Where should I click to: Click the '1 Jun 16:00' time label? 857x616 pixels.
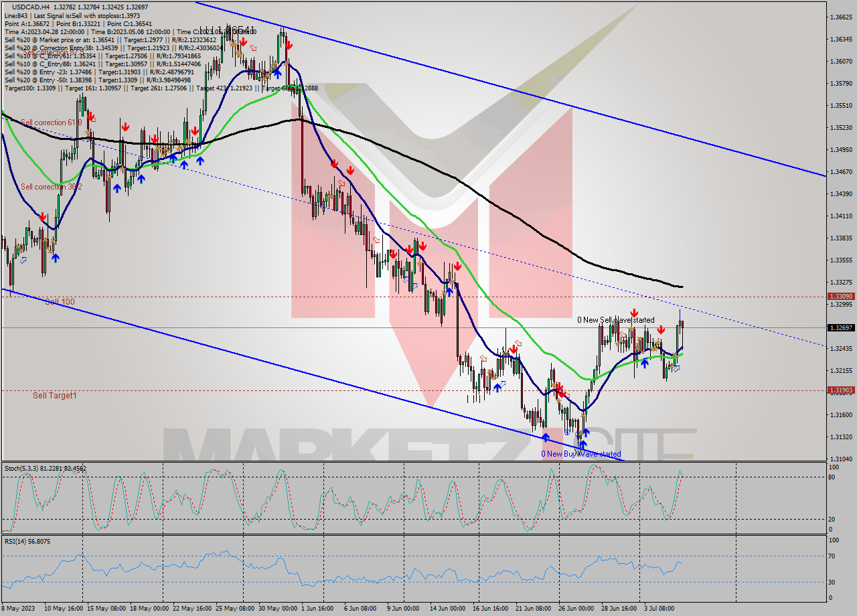[x=317, y=609]
